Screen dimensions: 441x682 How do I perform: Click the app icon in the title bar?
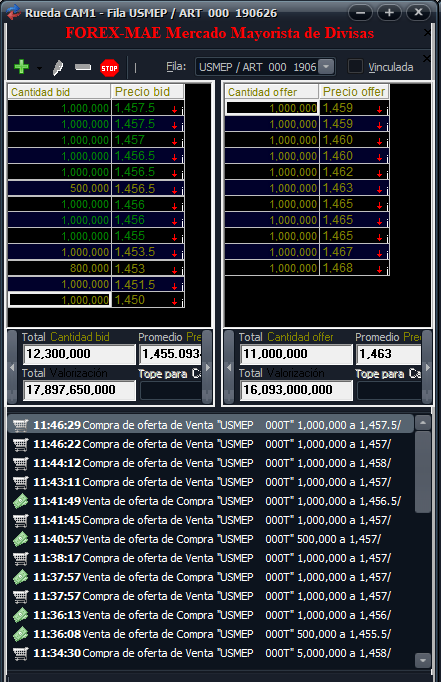point(13,13)
